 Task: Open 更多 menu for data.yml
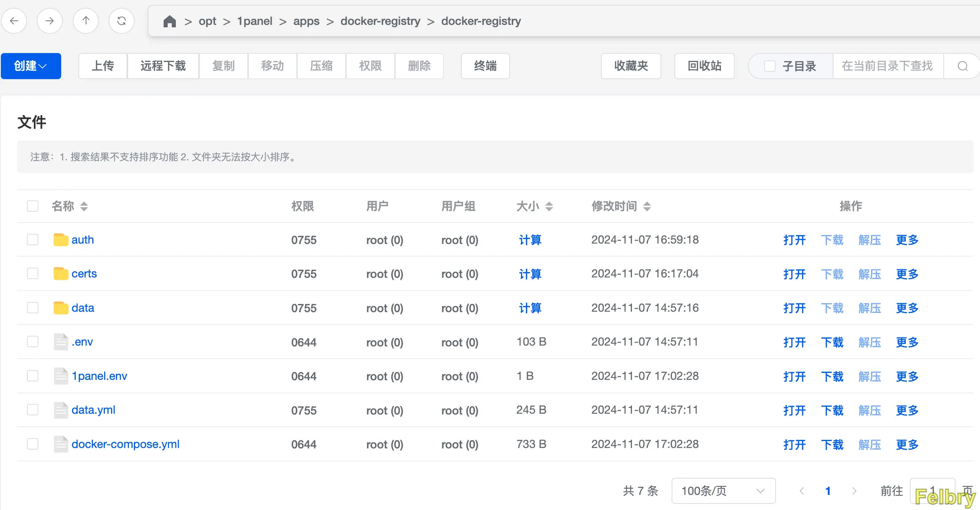point(907,410)
